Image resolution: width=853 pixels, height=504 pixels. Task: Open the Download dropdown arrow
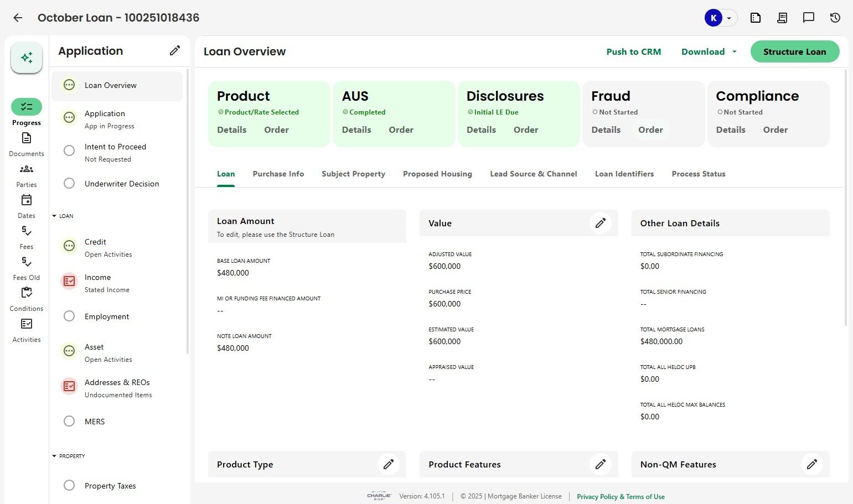tap(735, 51)
